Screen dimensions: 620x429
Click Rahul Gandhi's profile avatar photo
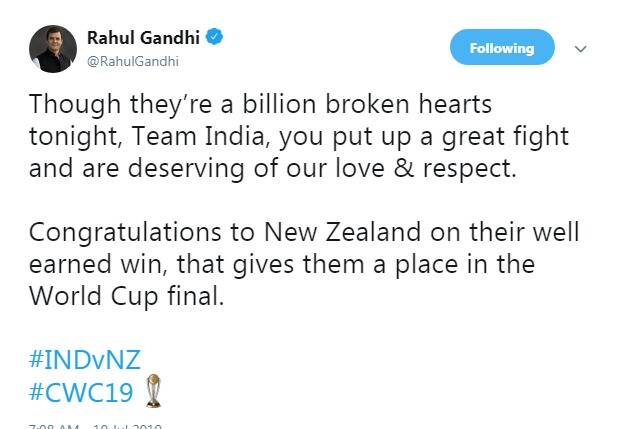[x=52, y=48]
